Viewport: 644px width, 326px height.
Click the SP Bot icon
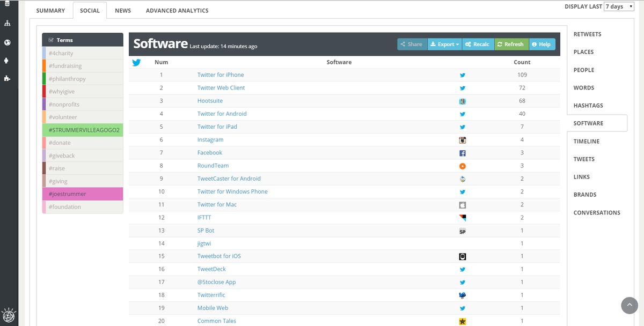(x=462, y=231)
